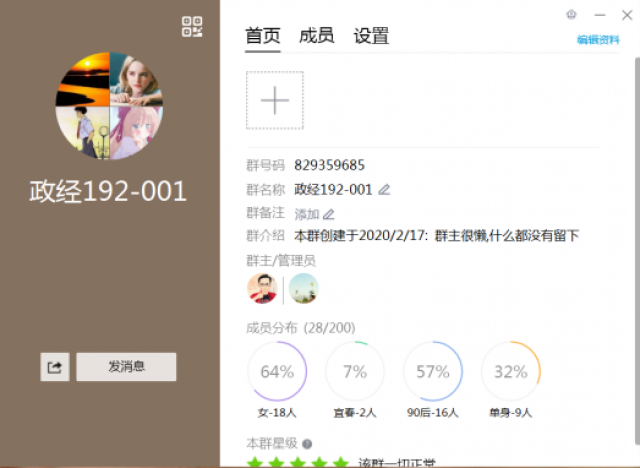The height and width of the screenshot is (468, 640).
Task: Click 添加 to add group remark
Action: (x=306, y=214)
